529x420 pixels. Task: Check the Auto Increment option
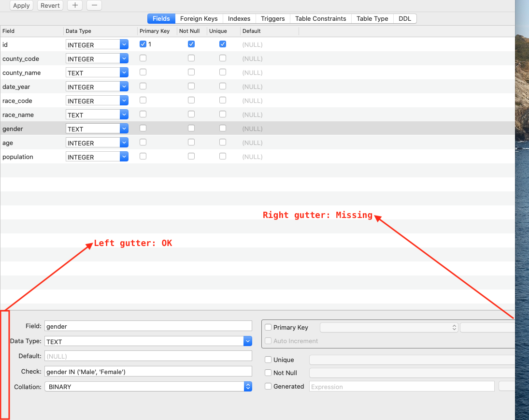click(x=269, y=341)
